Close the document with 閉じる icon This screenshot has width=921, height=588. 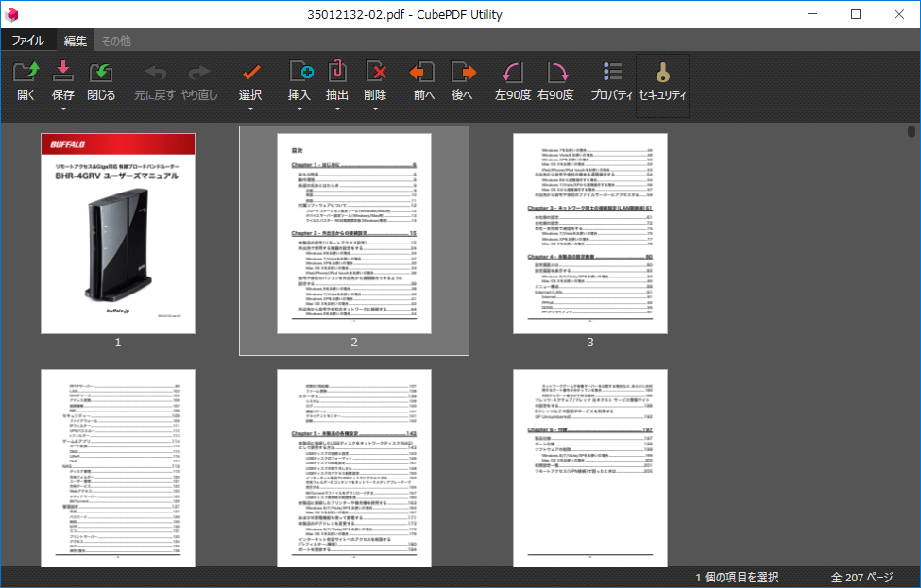point(101,73)
